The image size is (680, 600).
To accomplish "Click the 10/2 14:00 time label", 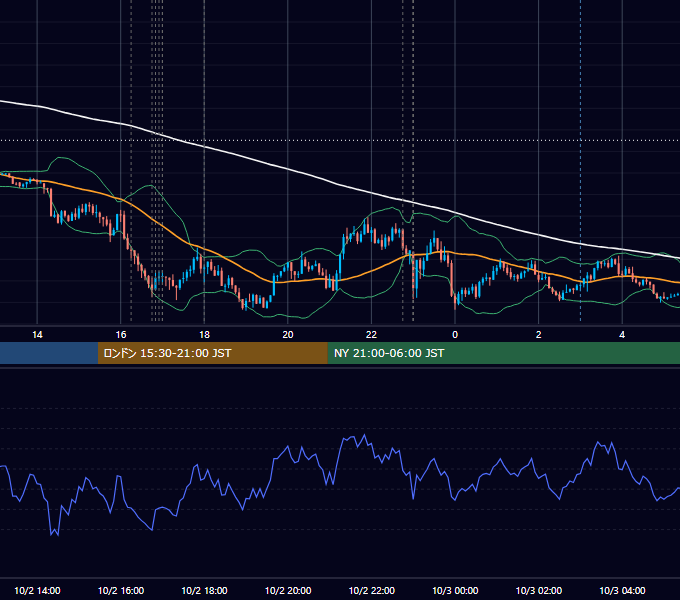I will click(37, 590).
